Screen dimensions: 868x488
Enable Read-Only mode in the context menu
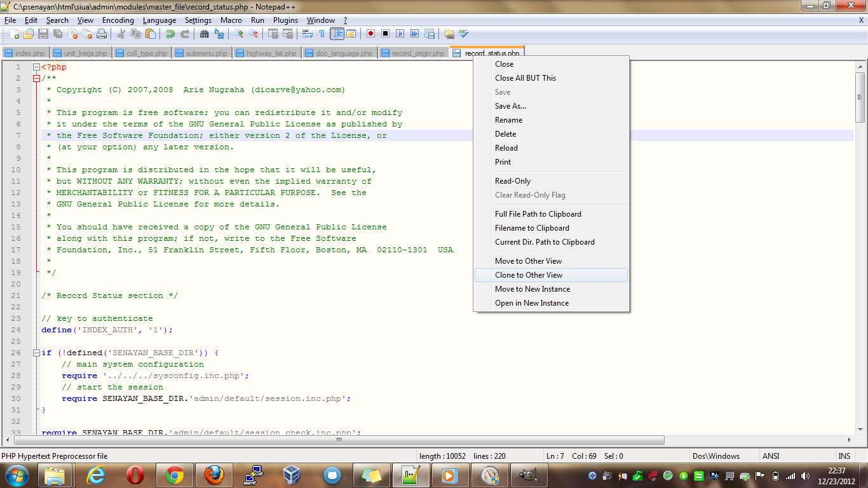[x=512, y=180]
